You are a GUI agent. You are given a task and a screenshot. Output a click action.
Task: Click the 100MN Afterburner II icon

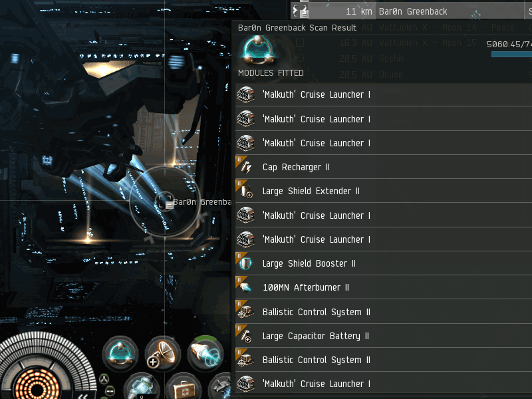pos(245,287)
